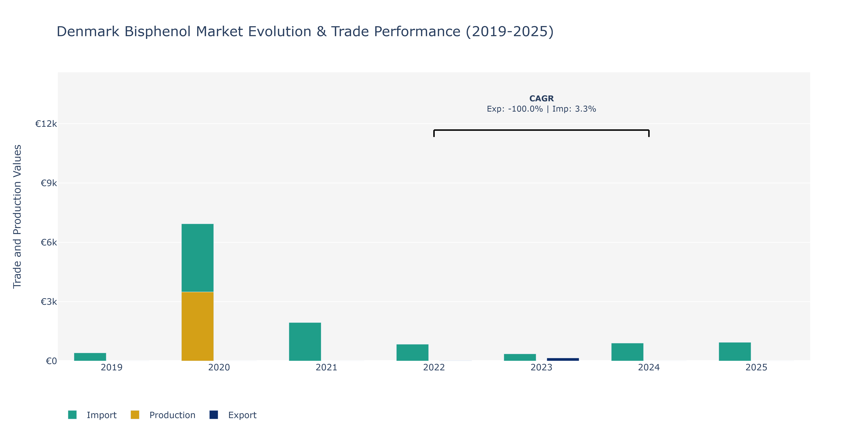This screenshot has width=868, height=434.
Task: Click the chart title text
Action: tap(305, 32)
